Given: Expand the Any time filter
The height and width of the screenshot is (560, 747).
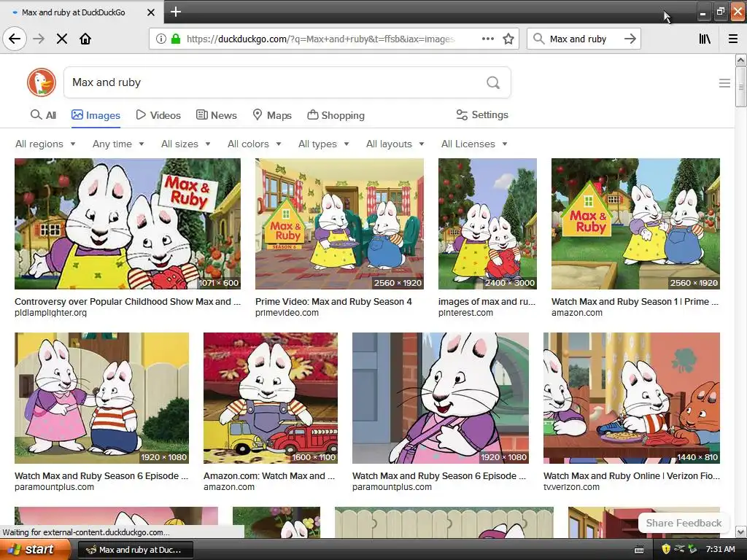Looking at the screenshot, I should 118,144.
